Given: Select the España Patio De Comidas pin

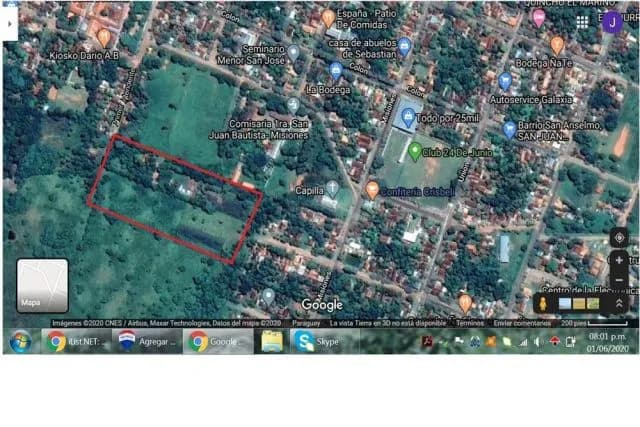Looking at the screenshot, I should 328,18.
